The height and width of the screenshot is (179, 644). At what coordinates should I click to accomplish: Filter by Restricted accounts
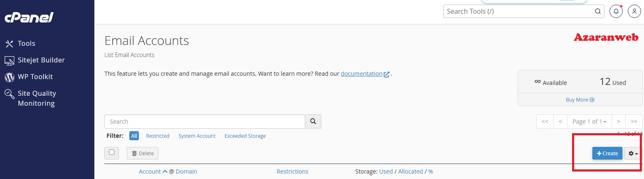coord(158,136)
